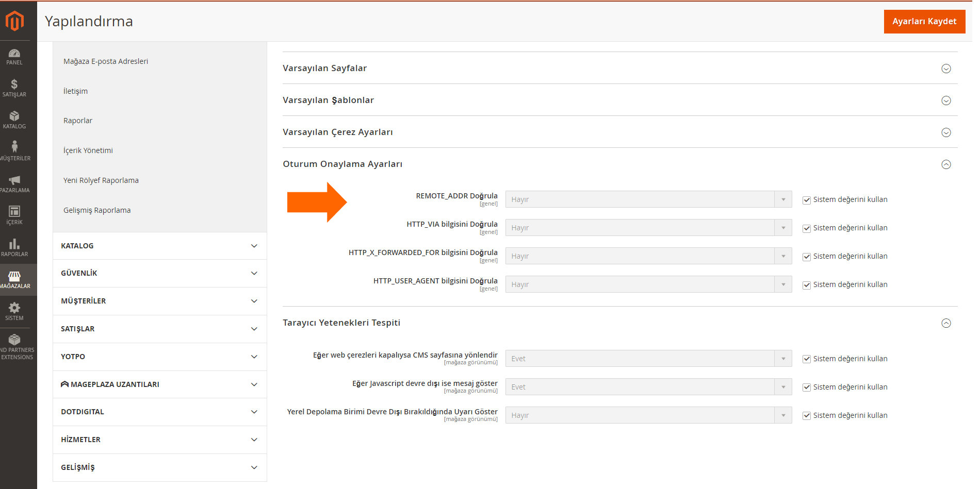980x489 pixels.
Task: Toggle system value for REMOTE_ADDR Doğrula
Action: [x=807, y=200]
